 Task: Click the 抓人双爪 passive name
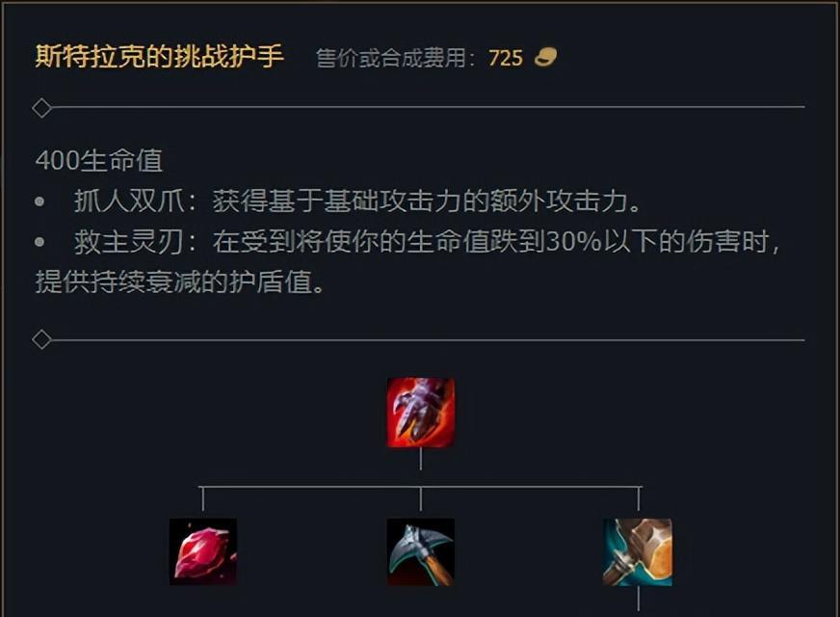tap(129, 201)
